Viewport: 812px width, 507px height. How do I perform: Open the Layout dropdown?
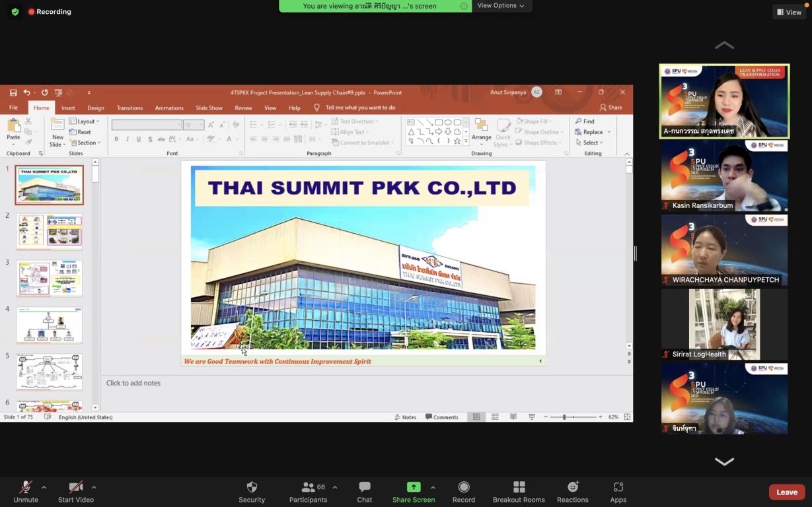(x=85, y=121)
